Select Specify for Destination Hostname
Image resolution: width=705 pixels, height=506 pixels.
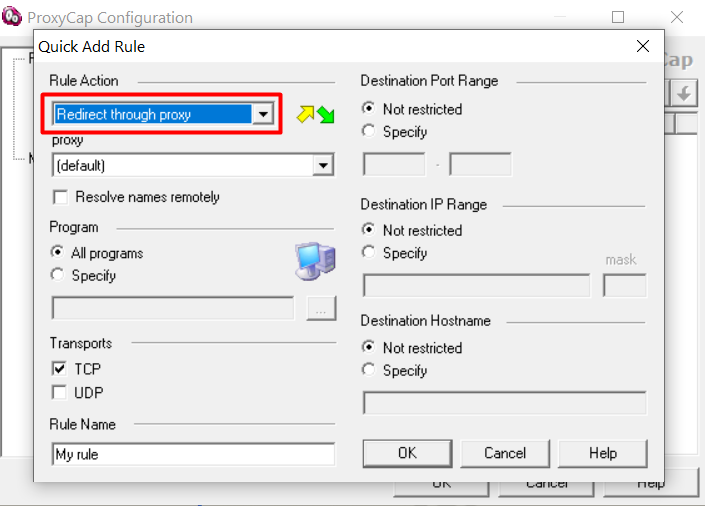[369, 370]
